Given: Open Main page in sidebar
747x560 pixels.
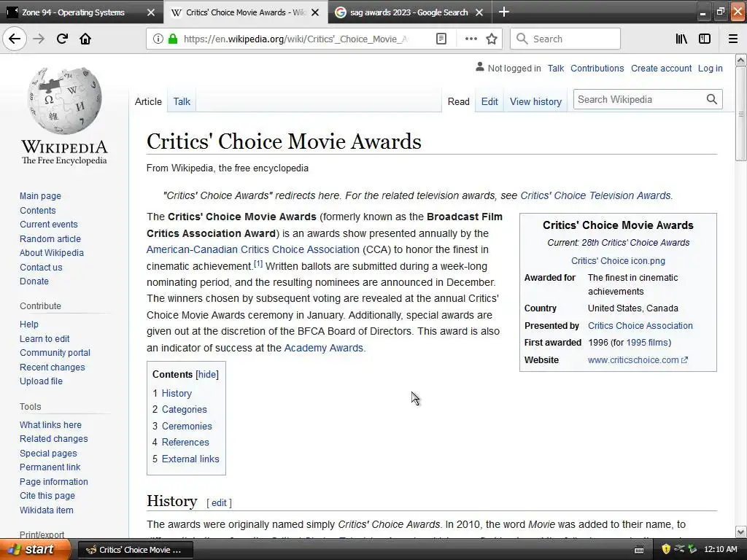Looking at the screenshot, I should (x=41, y=195).
